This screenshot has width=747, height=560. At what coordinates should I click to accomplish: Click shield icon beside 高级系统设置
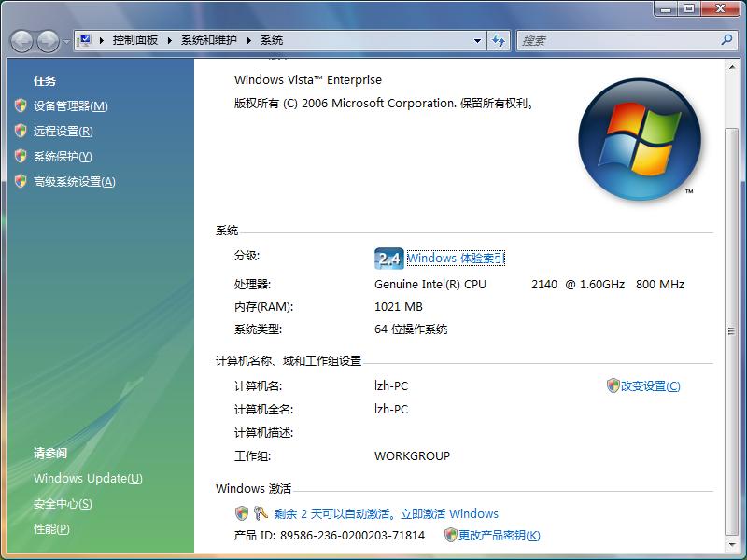coord(21,181)
